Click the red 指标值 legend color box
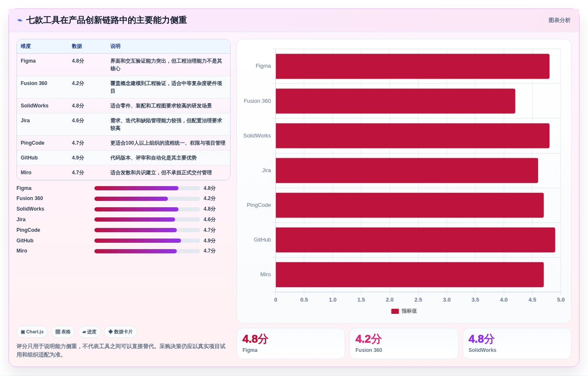This screenshot has height=376, width=588. point(395,311)
